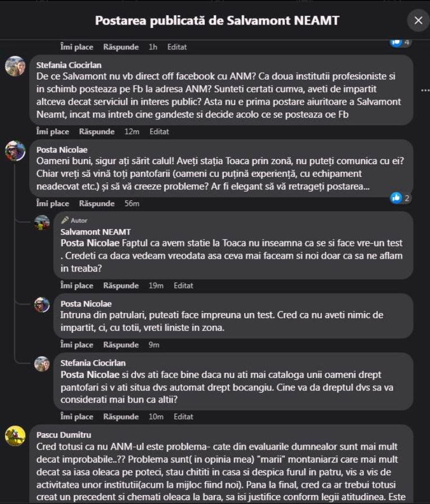Reply to Posta Nicolae's 9m nested comment
The image size is (430, 504).
121,345
